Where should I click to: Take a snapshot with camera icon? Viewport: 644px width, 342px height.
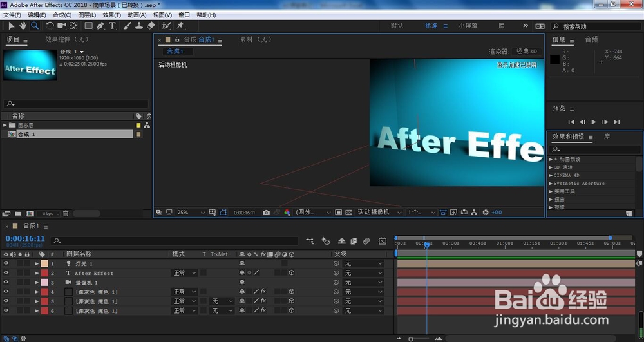[x=266, y=213]
